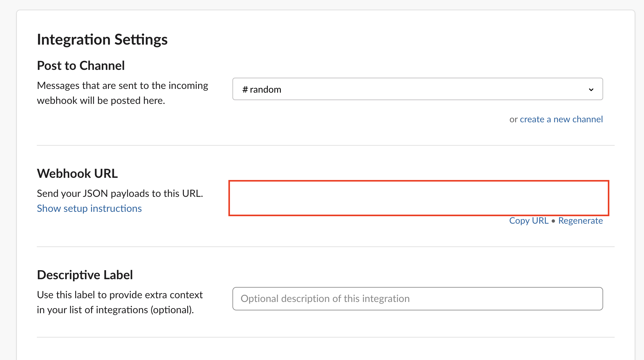The width and height of the screenshot is (644, 360).
Task: Click the bullet separator beside 'Copy URL'
Action: tap(553, 221)
